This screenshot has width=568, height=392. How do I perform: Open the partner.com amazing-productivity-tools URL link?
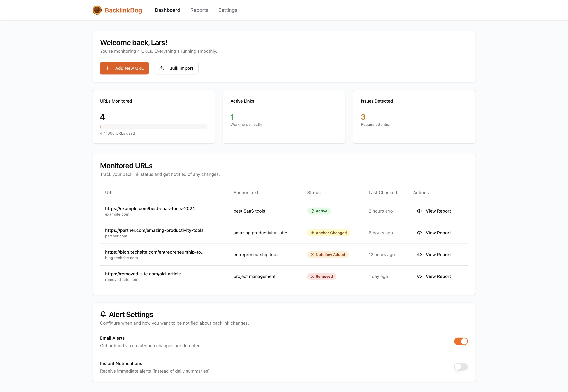154,230
